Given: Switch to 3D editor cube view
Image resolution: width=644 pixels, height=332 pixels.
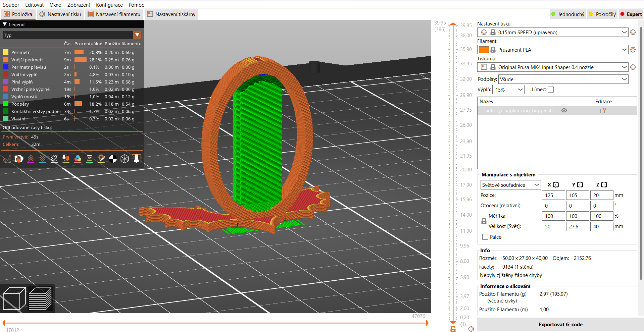Looking at the screenshot, I should pyautogui.click(x=14, y=298).
